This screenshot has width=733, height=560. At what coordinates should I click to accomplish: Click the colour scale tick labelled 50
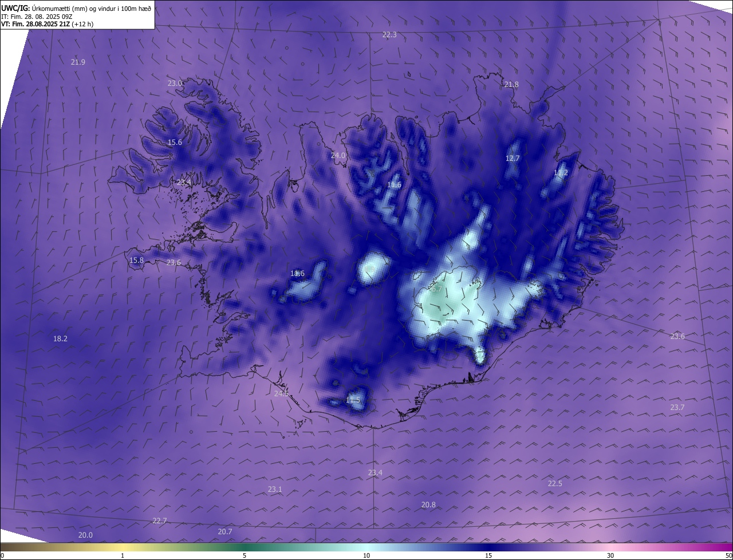click(729, 555)
